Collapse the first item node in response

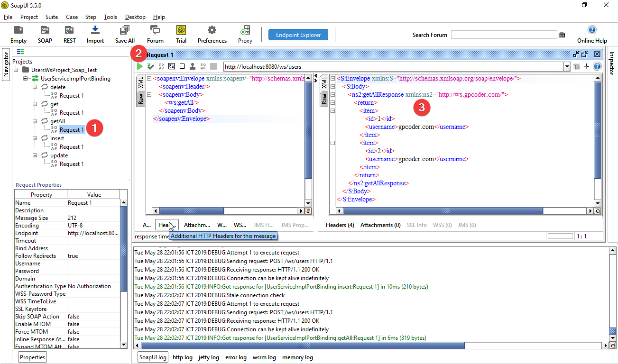coord(332,111)
